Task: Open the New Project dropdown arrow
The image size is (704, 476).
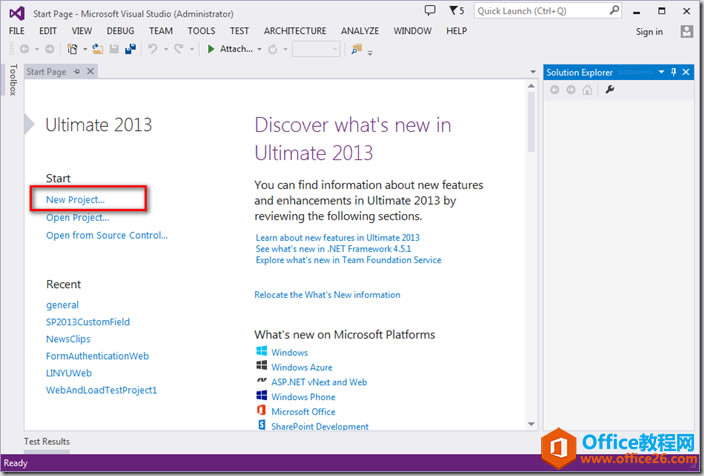Action: pyautogui.click(x=85, y=49)
